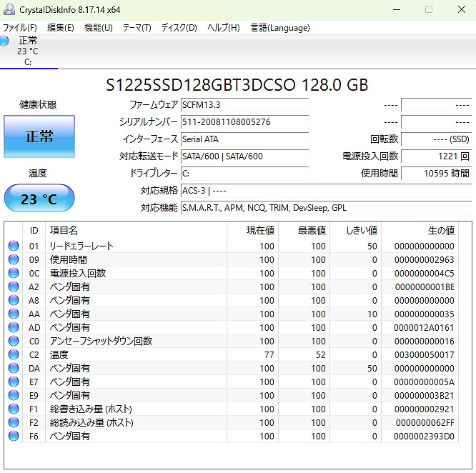The height and width of the screenshot is (473, 476).
Task: Click status icon for attribute F6
Action: pyautogui.click(x=14, y=436)
